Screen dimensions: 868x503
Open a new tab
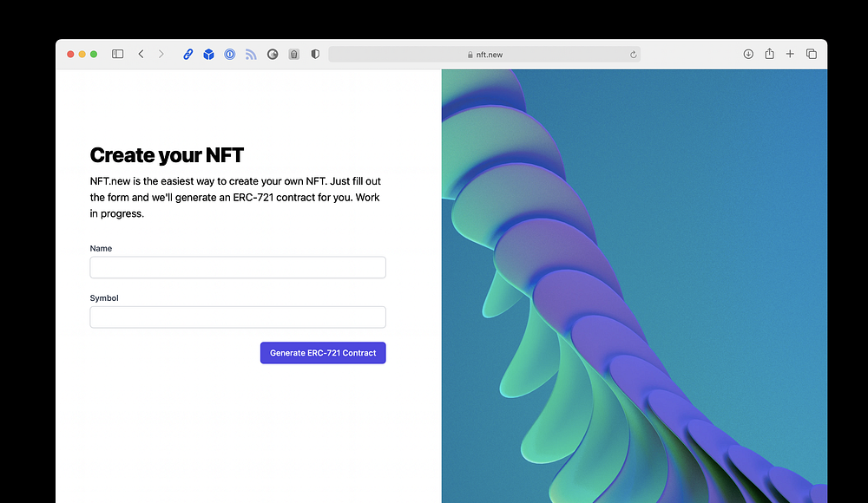pyautogui.click(x=790, y=55)
